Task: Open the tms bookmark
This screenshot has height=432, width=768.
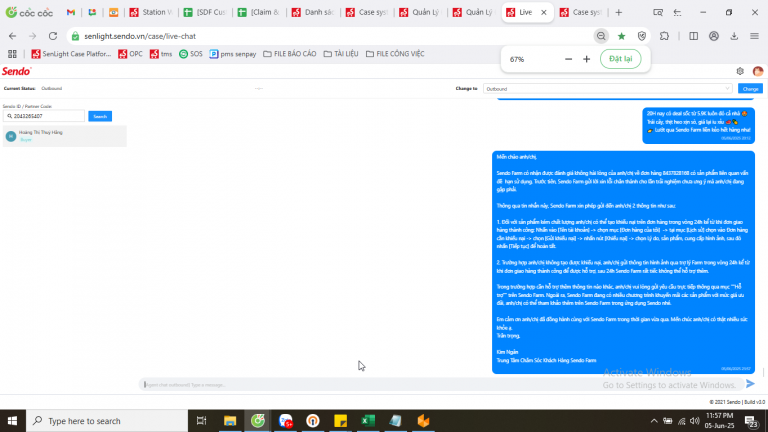Action: tap(161, 54)
